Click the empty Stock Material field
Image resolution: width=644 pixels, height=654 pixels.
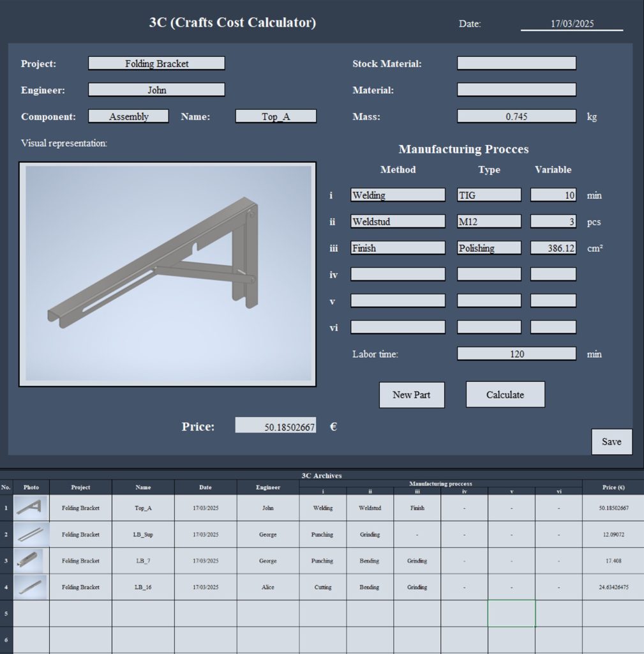pos(516,63)
